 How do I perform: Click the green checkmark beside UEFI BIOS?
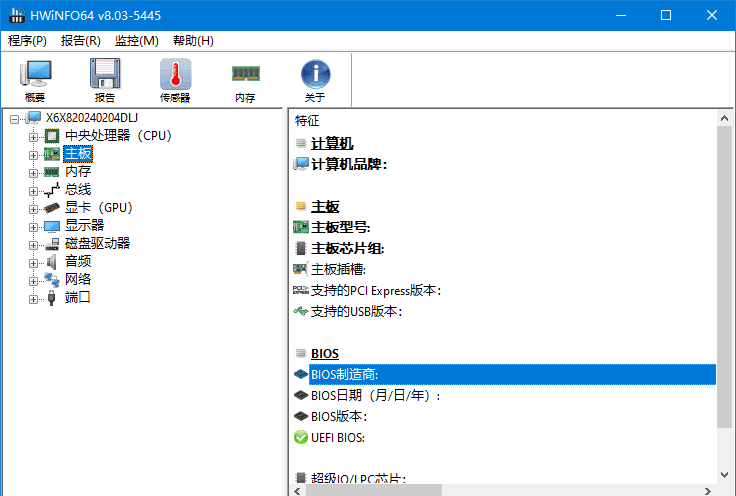click(300, 437)
